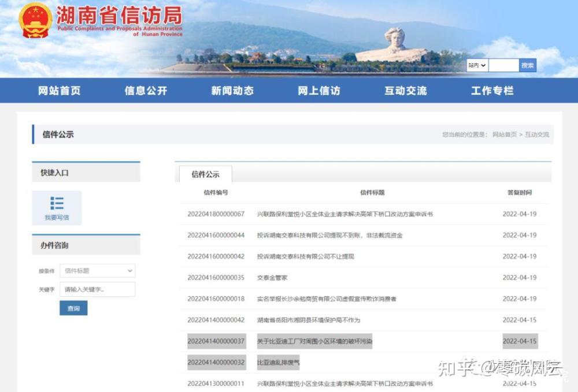Viewport: 578px width, 392px height.
Task: Open the 工作专栏 navigation menu
Action: point(492,91)
